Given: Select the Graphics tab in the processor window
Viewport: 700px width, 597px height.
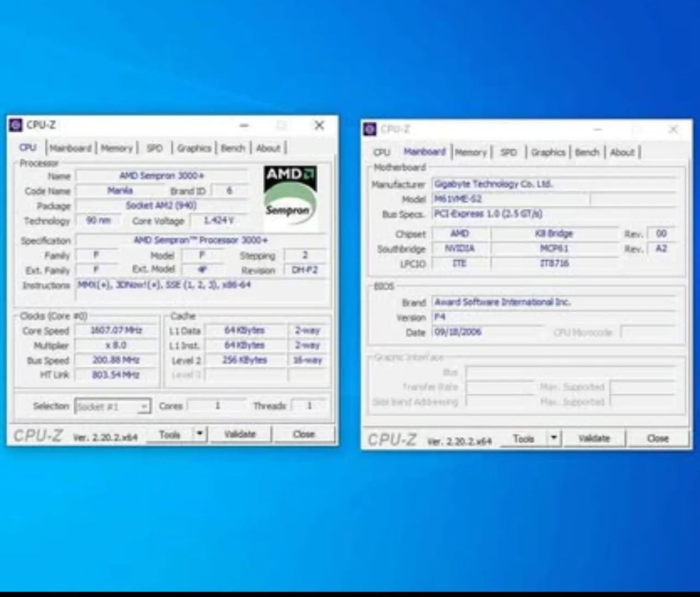Looking at the screenshot, I should pyautogui.click(x=194, y=148).
